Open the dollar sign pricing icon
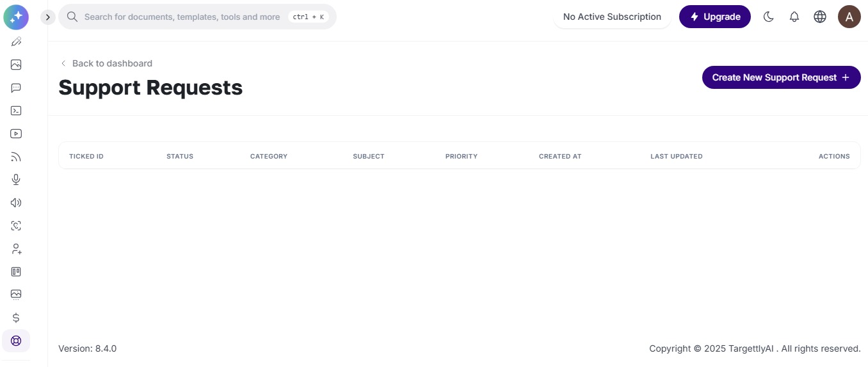 [x=16, y=318]
